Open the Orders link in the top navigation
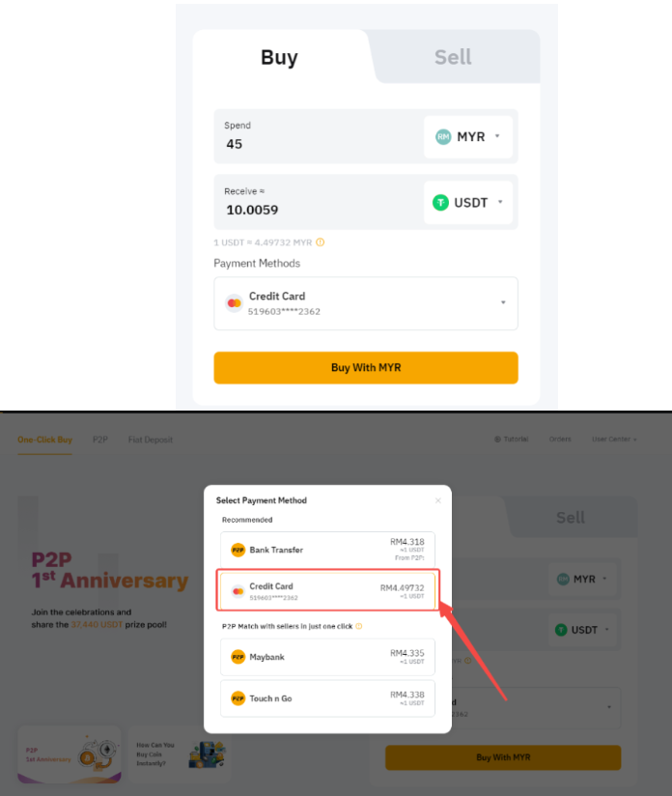Image resolution: width=672 pixels, height=796 pixels. pos(560,440)
